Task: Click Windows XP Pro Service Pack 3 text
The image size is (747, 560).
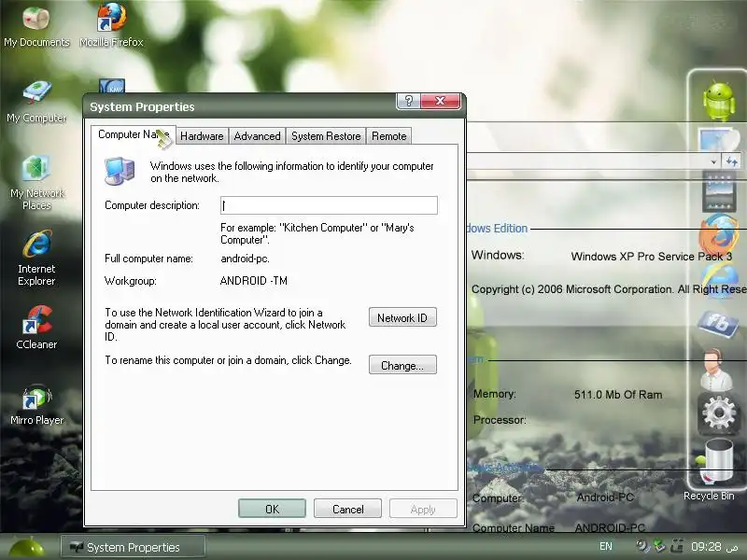Action: tap(651, 256)
